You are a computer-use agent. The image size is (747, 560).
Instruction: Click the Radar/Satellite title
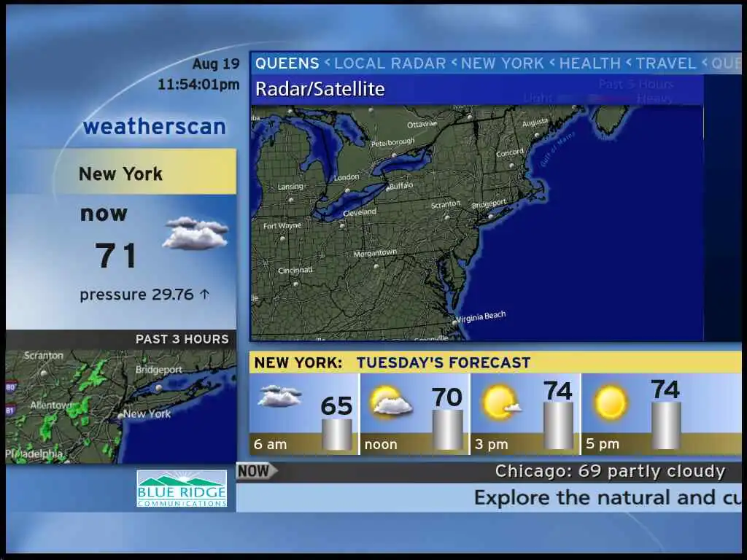[320, 89]
